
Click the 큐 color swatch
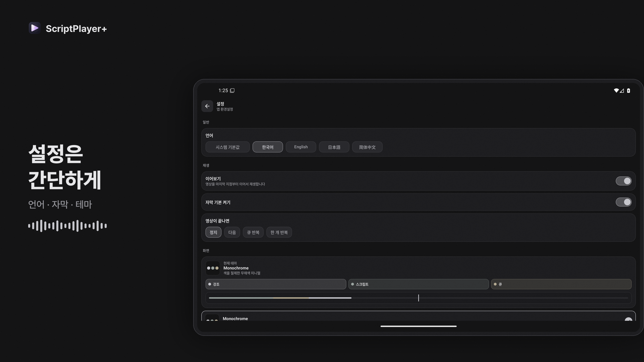pos(561,284)
